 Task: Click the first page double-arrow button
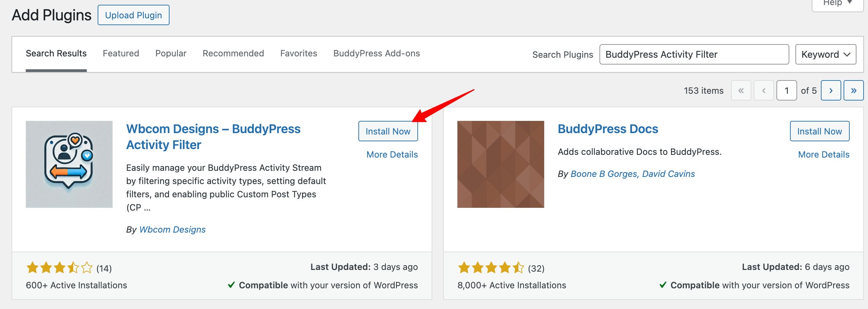click(741, 91)
